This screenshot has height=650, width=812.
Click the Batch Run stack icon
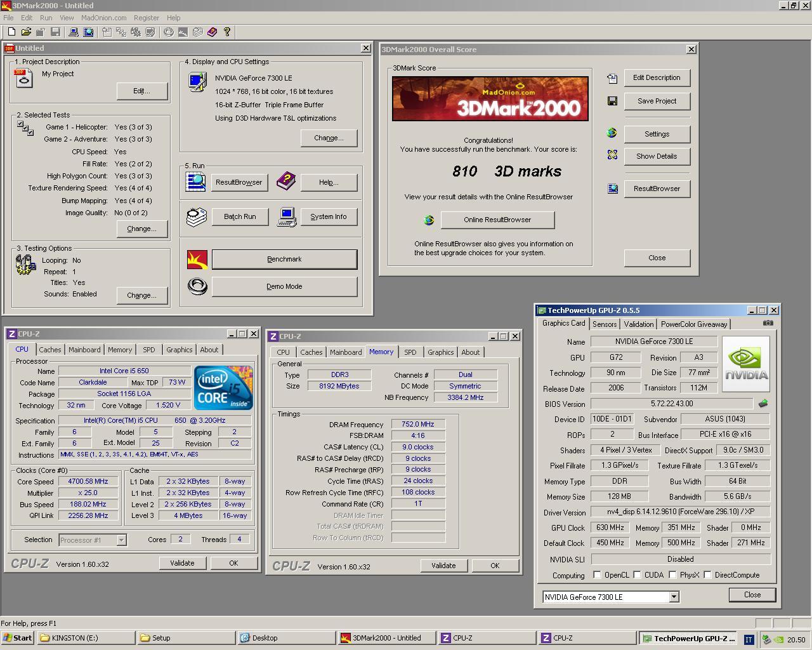pyautogui.click(x=197, y=217)
